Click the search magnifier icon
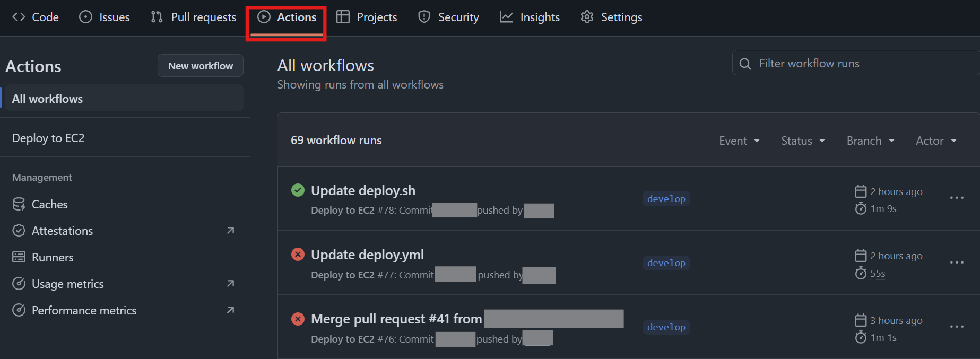 point(745,64)
